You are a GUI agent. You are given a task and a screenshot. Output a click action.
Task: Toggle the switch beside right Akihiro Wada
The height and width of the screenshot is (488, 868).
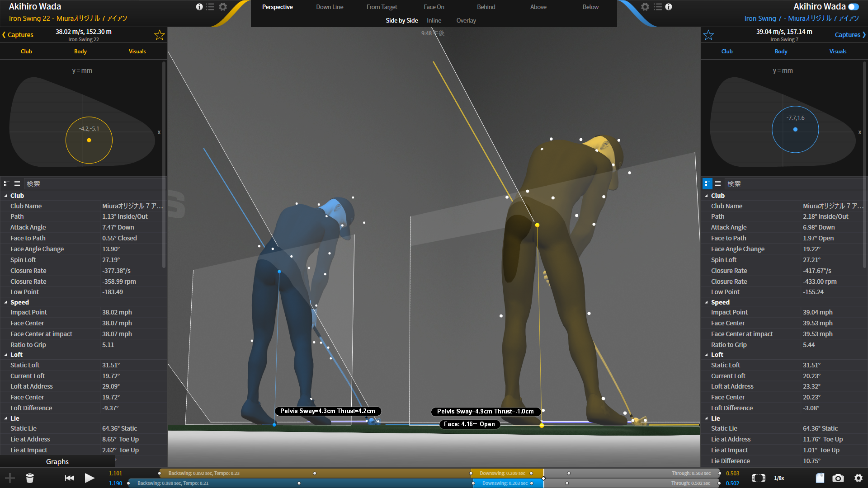click(854, 7)
